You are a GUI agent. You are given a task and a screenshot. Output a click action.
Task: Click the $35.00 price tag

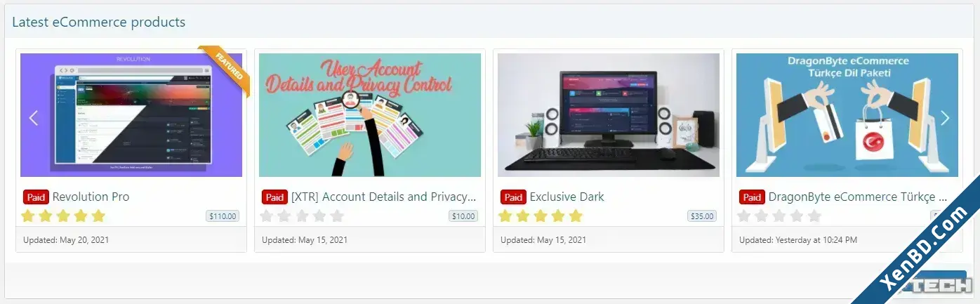(x=702, y=216)
